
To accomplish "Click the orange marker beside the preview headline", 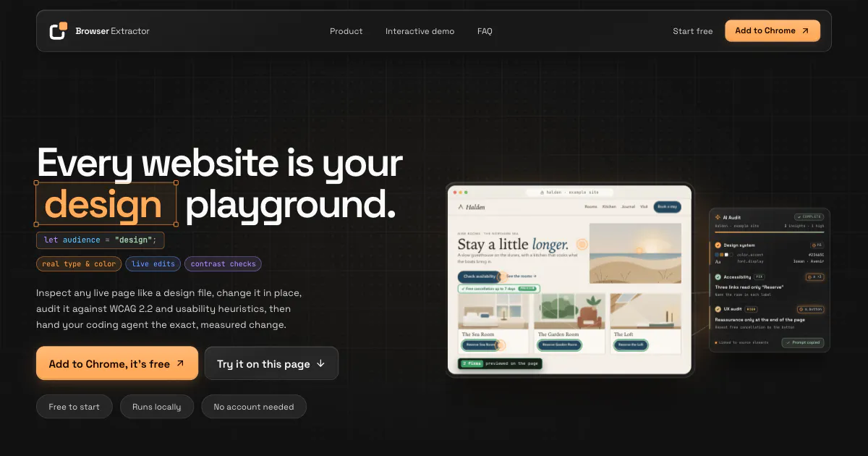I will [582, 245].
